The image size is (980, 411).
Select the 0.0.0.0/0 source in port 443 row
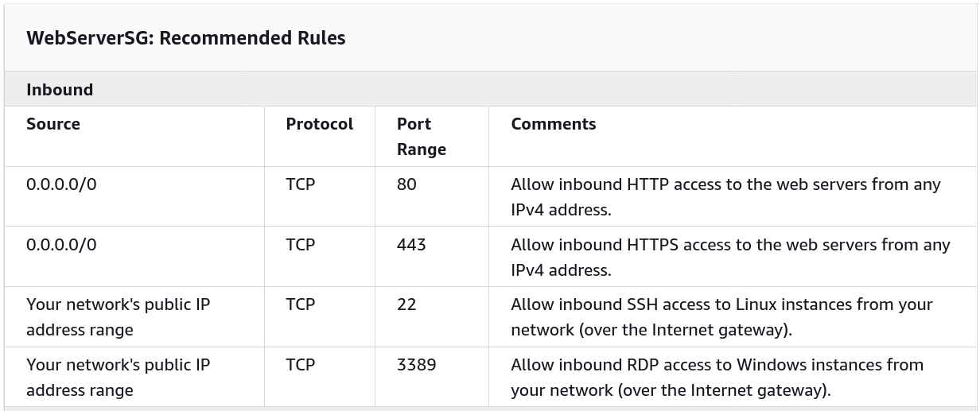click(61, 245)
